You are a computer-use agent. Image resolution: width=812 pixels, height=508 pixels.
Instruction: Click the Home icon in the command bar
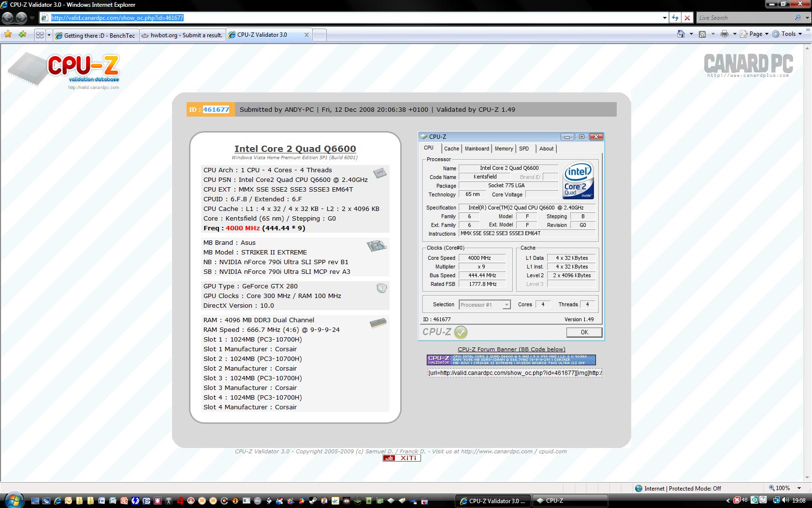681,34
